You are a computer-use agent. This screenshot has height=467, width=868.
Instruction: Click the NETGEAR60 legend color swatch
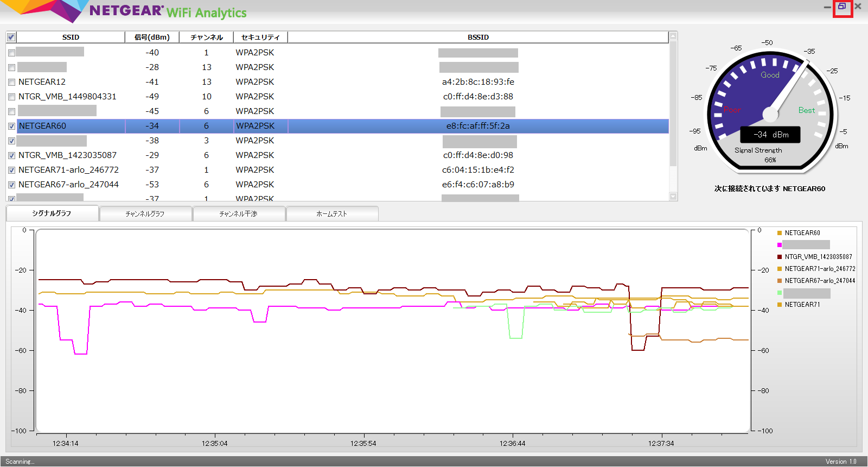780,233
